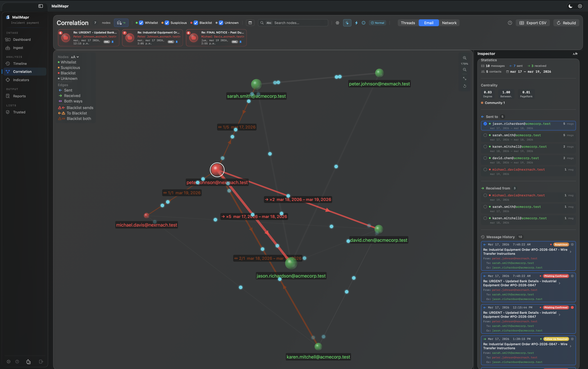The image size is (588, 369).
Task: Zoom in on the correlation graph
Action: click(464, 58)
